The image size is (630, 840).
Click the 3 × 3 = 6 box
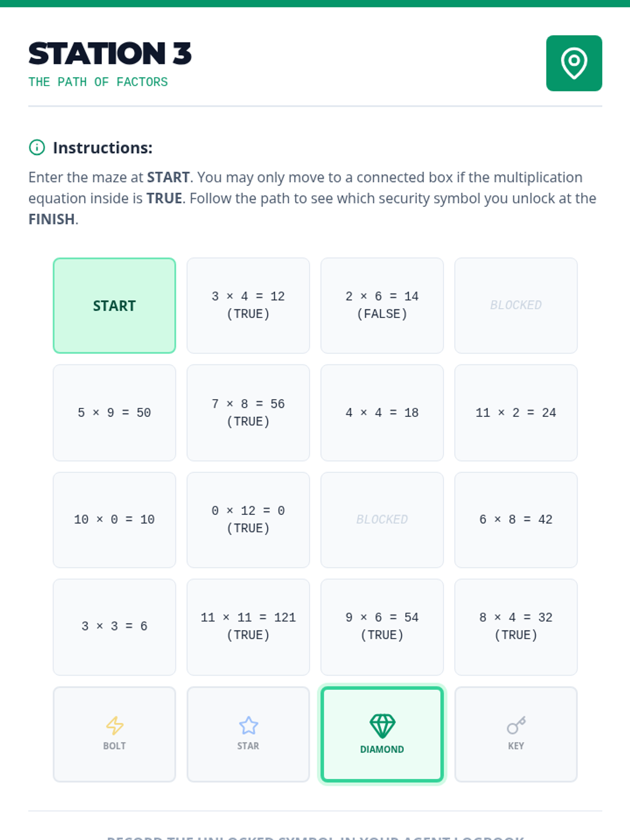pyautogui.click(x=114, y=627)
